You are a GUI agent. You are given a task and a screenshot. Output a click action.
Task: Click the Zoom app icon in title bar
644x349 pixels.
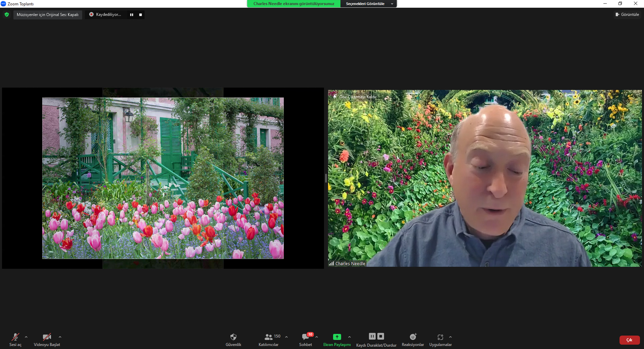pyautogui.click(x=3, y=4)
